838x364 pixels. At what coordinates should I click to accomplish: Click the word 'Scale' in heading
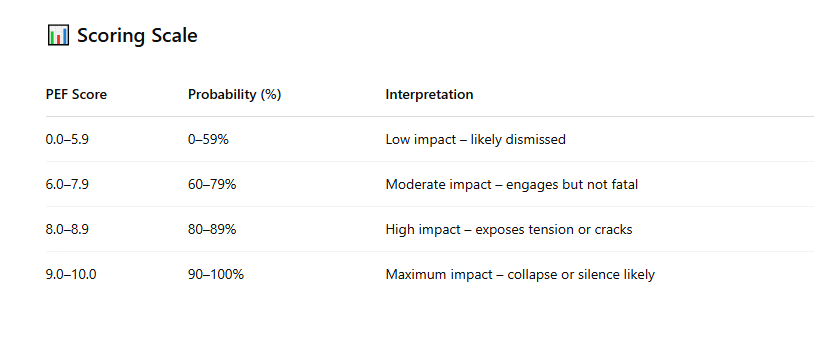[x=171, y=35]
